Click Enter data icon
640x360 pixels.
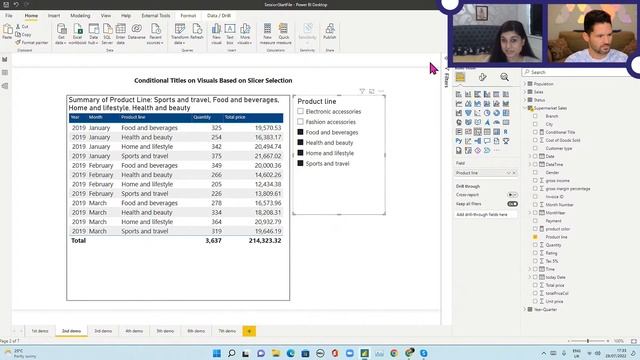[120, 33]
